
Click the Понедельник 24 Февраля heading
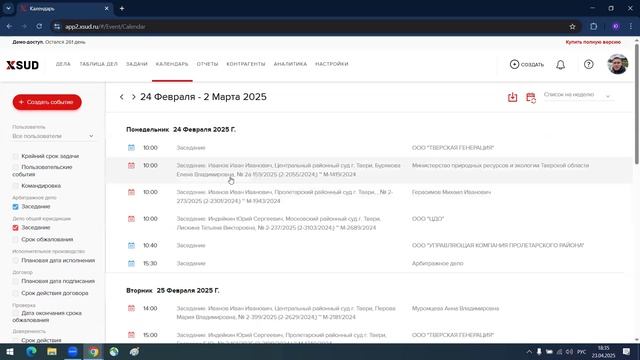(181, 129)
